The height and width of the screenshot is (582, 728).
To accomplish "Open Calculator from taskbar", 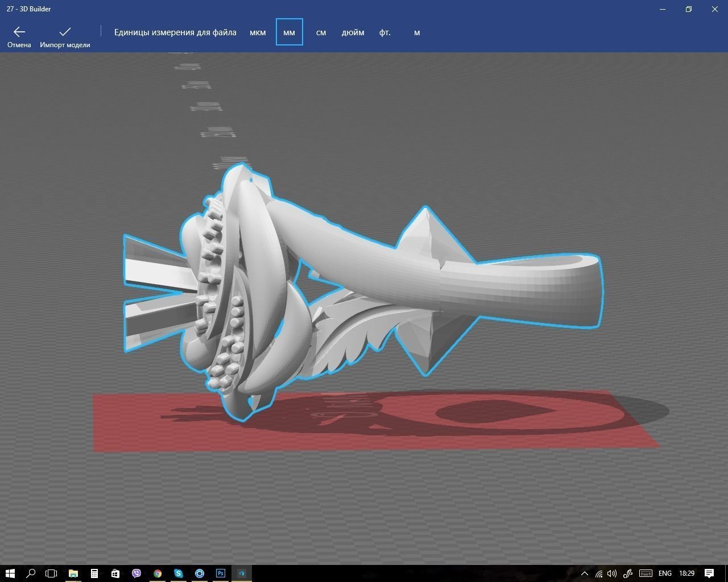I will (x=94, y=573).
